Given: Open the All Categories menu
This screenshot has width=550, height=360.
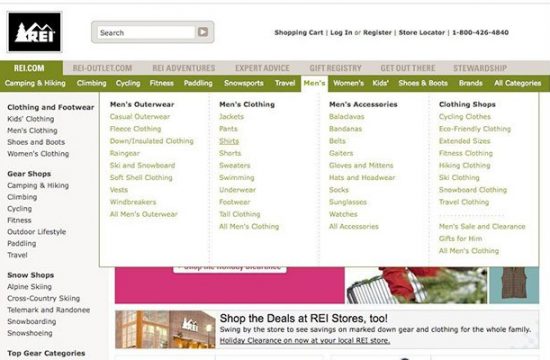Looking at the screenshot, I should 517,83.
